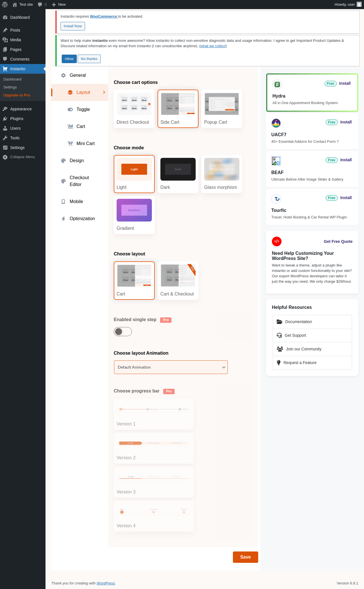Choose the Glass morphism mode
364x589 pixels.
222,174
